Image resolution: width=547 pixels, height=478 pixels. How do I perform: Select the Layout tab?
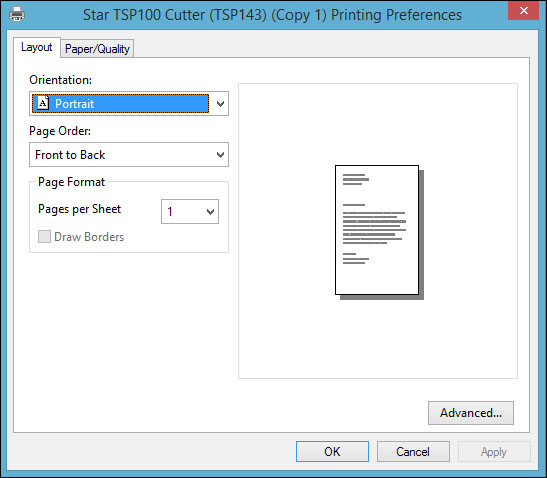point(37,47)
